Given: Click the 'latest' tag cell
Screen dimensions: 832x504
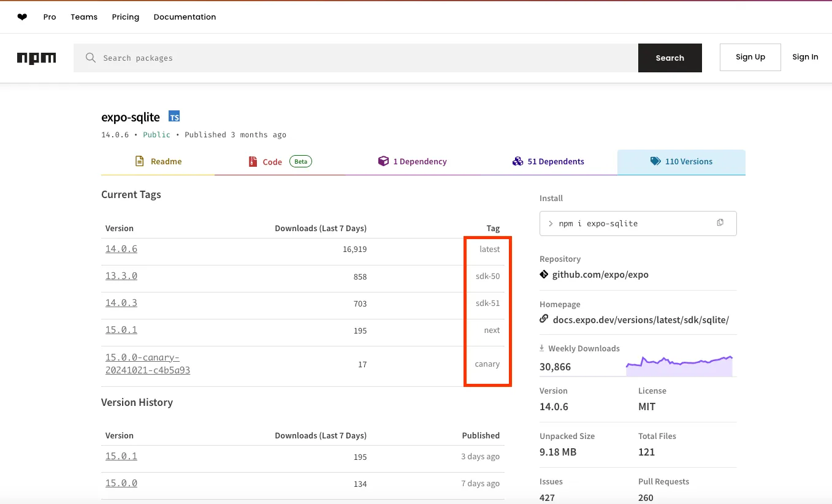Looking at the screenshot, I should (x=490, y=250).
